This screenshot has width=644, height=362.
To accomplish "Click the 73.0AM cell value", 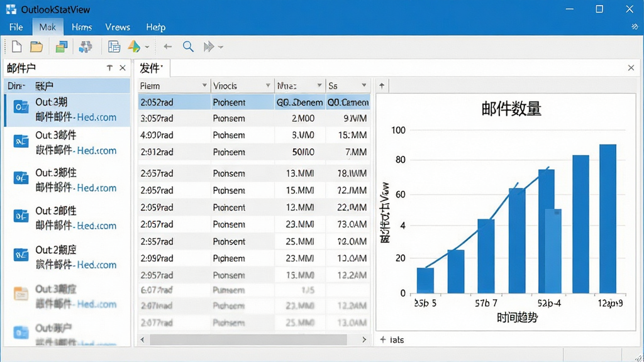I will pos(352,224).
